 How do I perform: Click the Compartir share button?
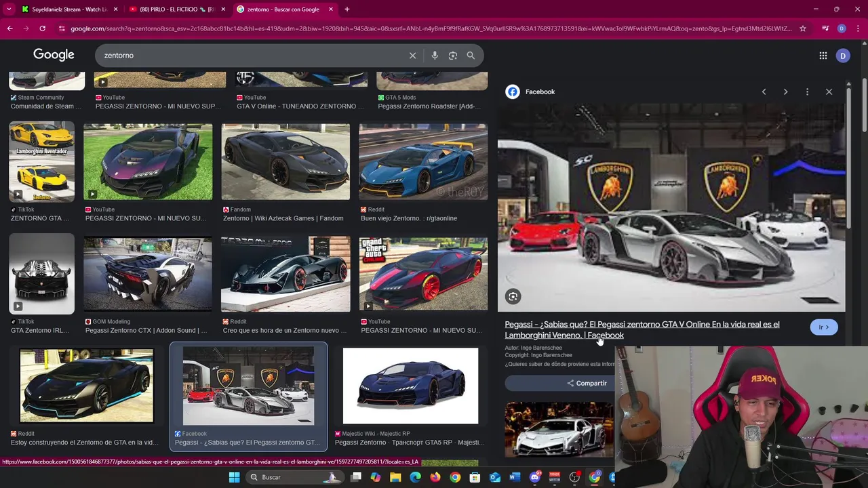[x=587, y=383]
